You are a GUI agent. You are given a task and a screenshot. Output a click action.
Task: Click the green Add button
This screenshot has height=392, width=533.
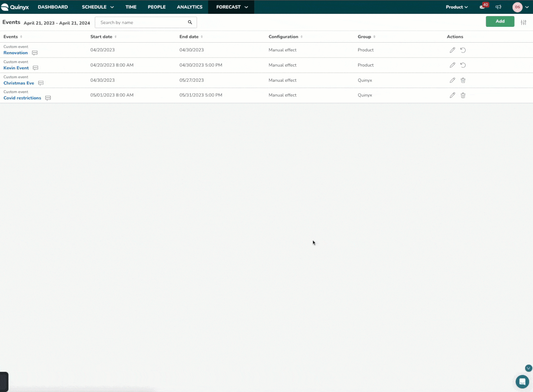(x=500, y=21)
